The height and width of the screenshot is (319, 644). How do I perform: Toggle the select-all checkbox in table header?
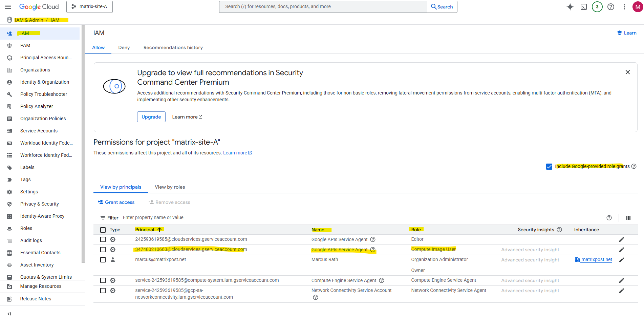click(x=103, y=230)
